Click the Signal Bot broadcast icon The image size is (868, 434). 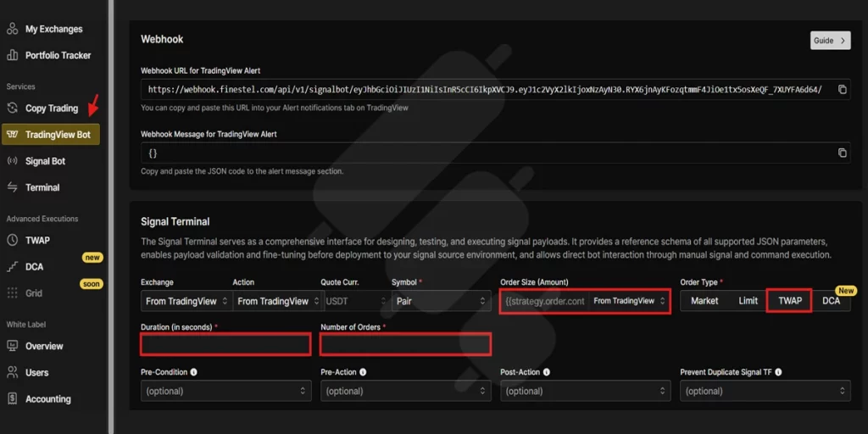(x=12, y=161)
